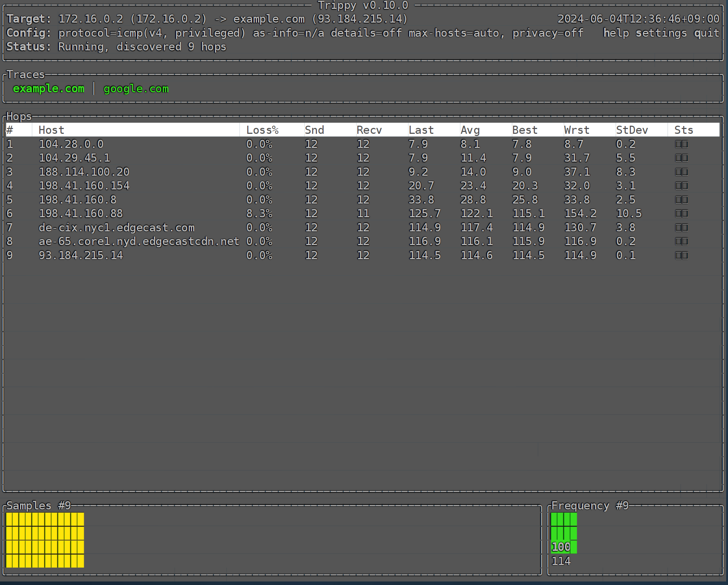Click the StDev column header
The image size is (728, 585).
tap(632, 130)
